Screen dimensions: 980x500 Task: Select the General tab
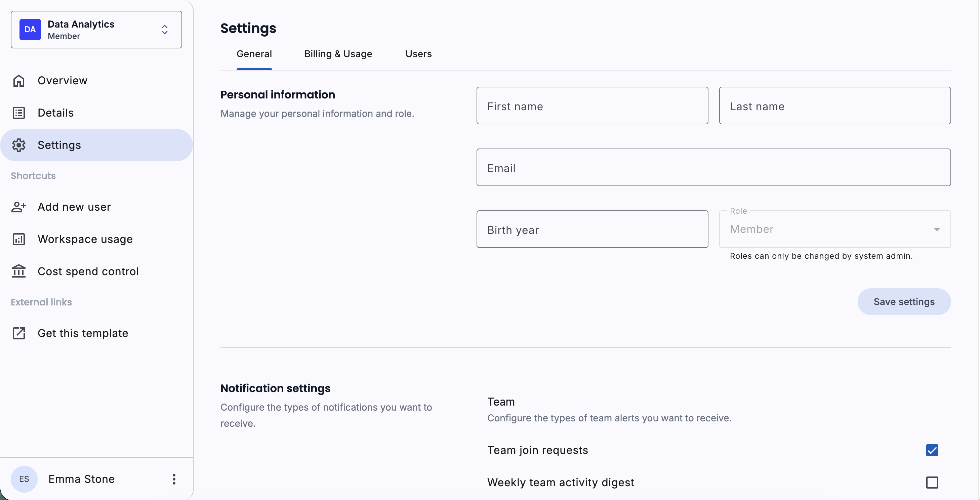point(254,54)
